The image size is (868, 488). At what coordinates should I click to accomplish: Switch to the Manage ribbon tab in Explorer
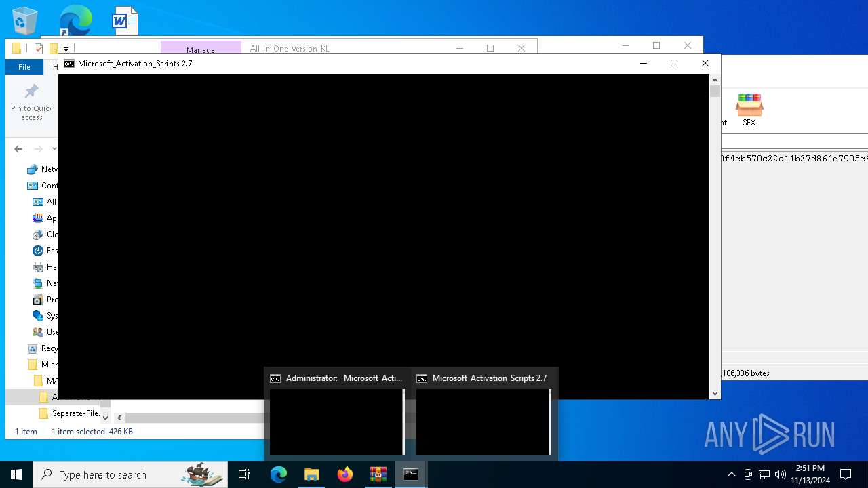coord(201,49)
